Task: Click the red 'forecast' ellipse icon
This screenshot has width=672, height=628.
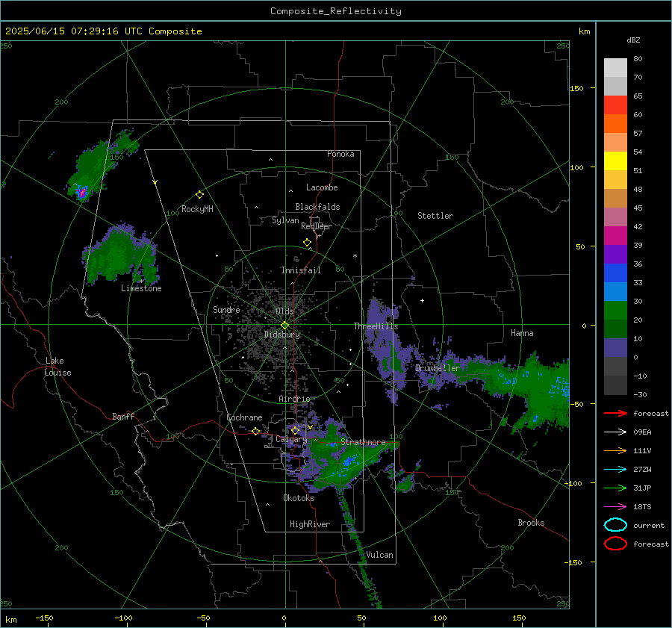Action: 615,544
